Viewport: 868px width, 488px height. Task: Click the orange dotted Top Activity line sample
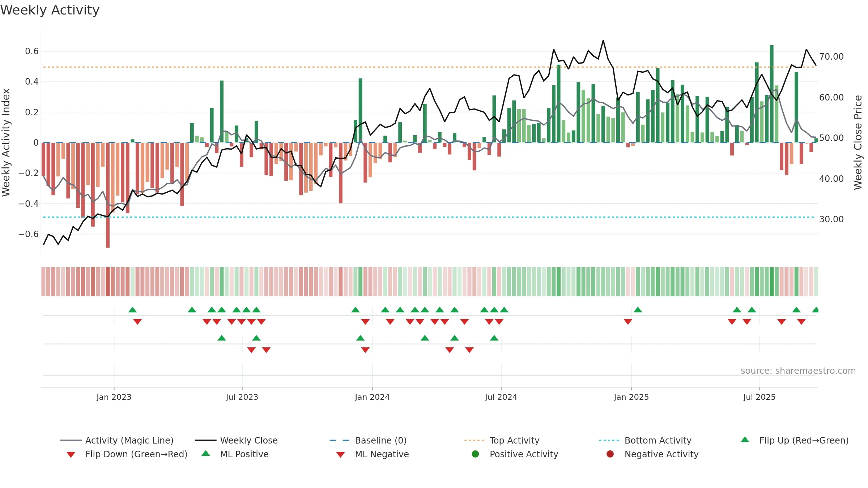pyautogui.click(x=475, y=440)
